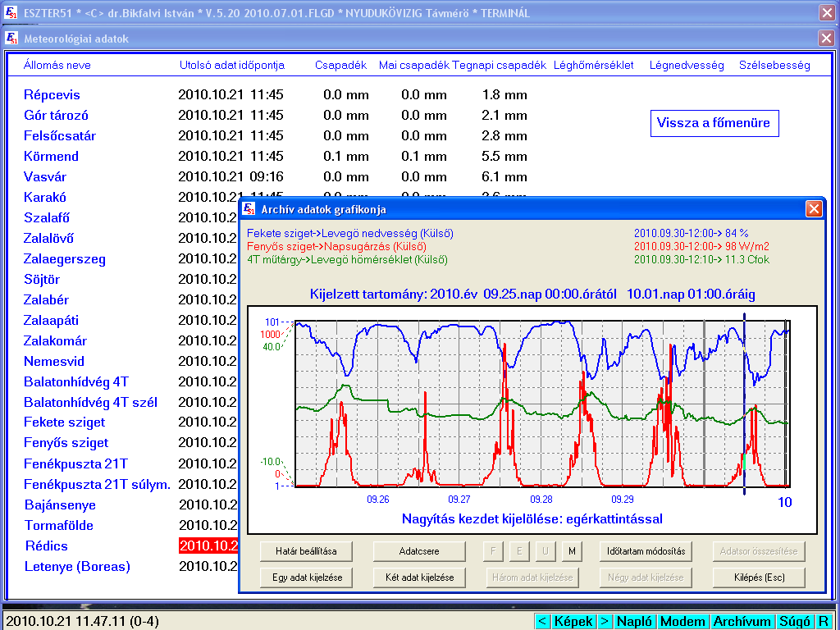Click the 4T műtárgy temperature legend line
Screen dimensions: 840x630
click(347, 260)
